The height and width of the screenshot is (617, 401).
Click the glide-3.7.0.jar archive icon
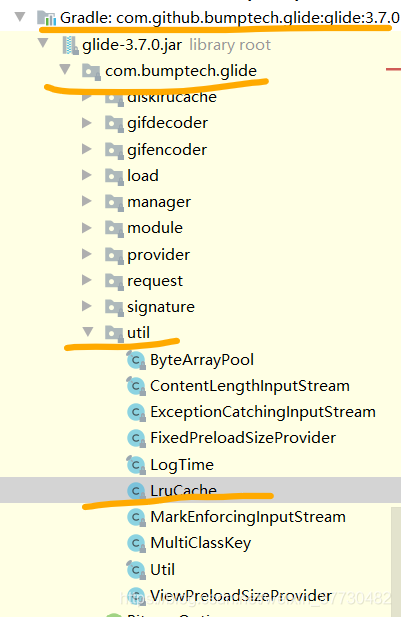(x=70, y=45)
